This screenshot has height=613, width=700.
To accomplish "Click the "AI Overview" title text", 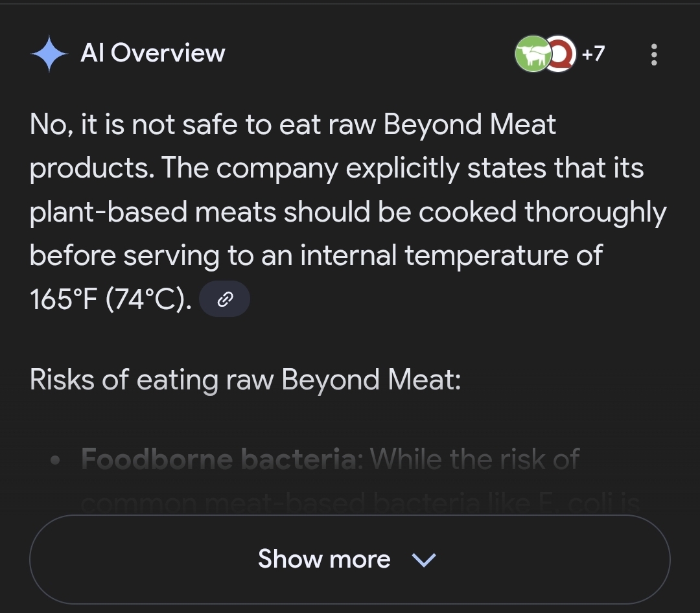I will point(153,54).
